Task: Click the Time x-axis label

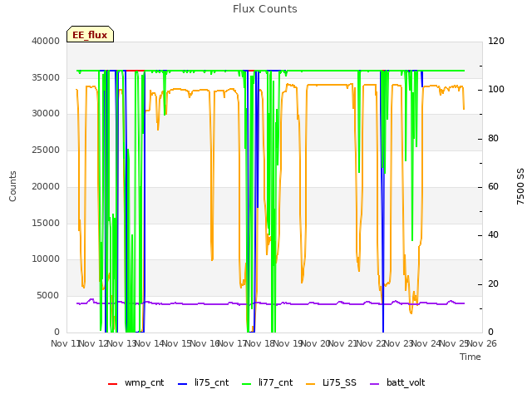Action: point(470,357)
